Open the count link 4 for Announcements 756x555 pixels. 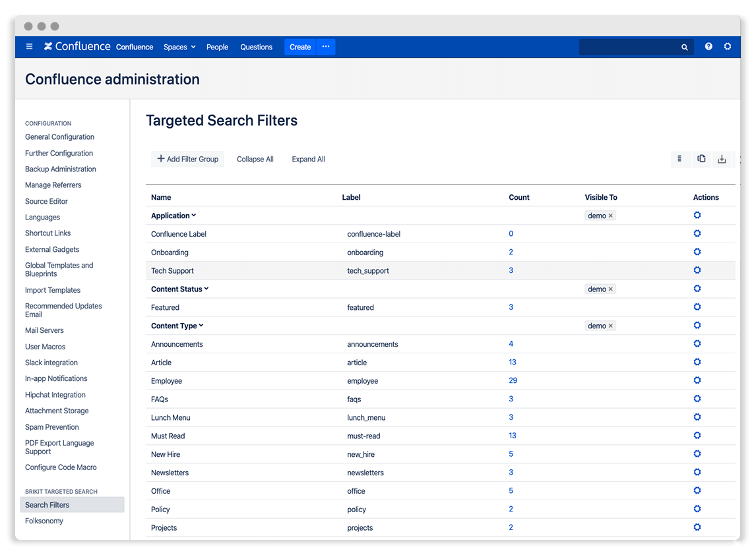pos(511,344)
